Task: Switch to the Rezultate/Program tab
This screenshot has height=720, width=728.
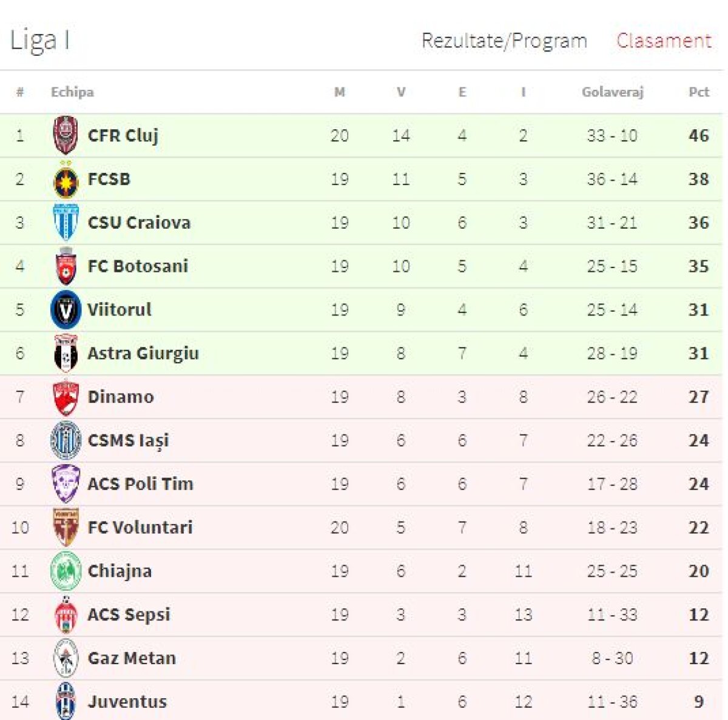Action: tap(504, 41)
